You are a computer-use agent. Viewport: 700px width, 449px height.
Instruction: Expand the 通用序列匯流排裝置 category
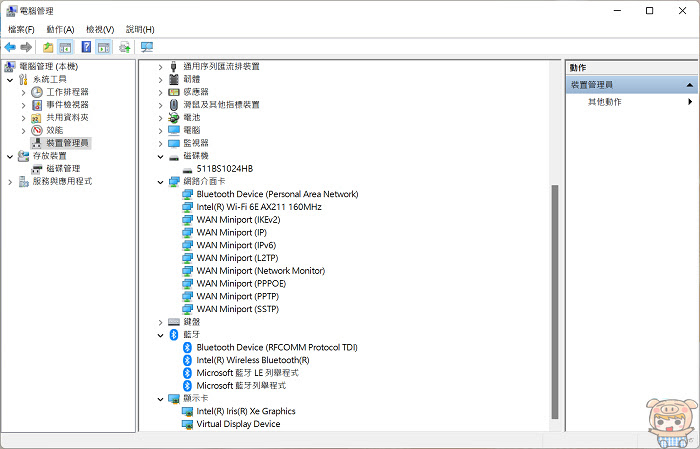click(160, 67)
